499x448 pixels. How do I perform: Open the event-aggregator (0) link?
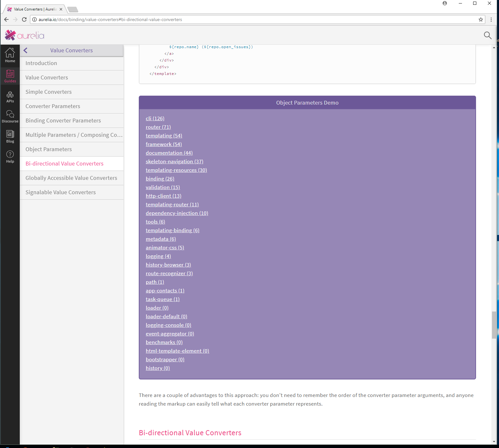170,334
